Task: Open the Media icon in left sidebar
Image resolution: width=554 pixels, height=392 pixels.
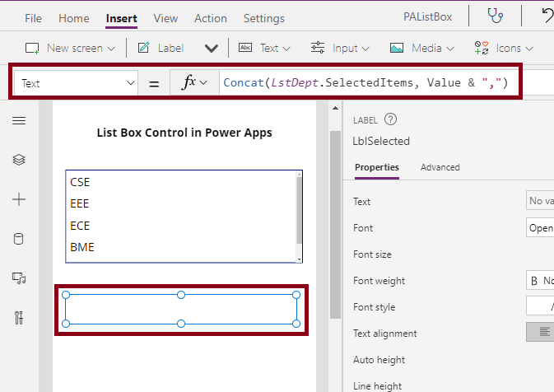Action: coord(19,278)
